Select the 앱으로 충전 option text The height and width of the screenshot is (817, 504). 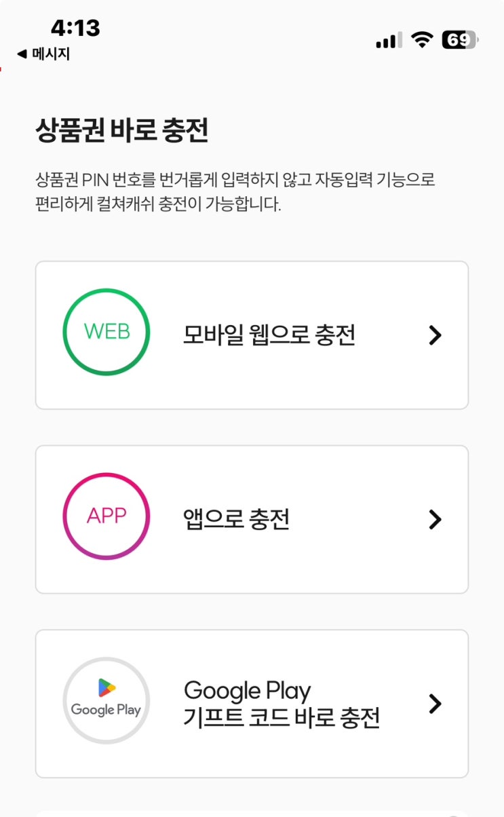(237, 520)
